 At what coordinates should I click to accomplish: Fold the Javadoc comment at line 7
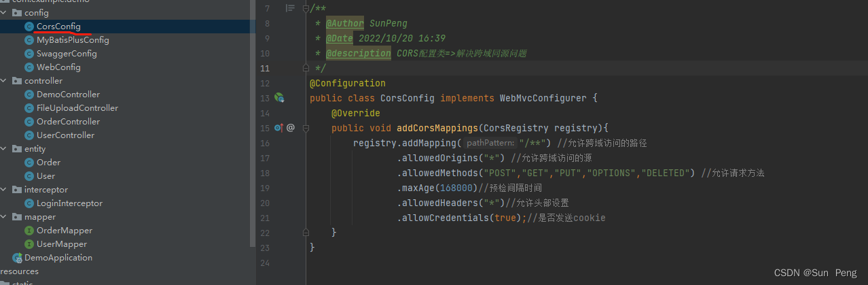pyautogui.click(x=305, y=8)
